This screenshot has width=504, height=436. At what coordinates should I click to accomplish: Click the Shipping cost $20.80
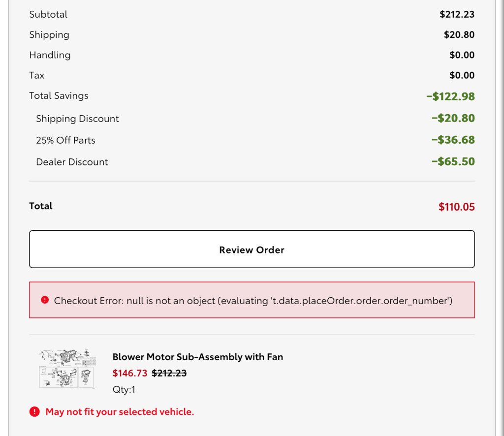(x=459, y=34)
